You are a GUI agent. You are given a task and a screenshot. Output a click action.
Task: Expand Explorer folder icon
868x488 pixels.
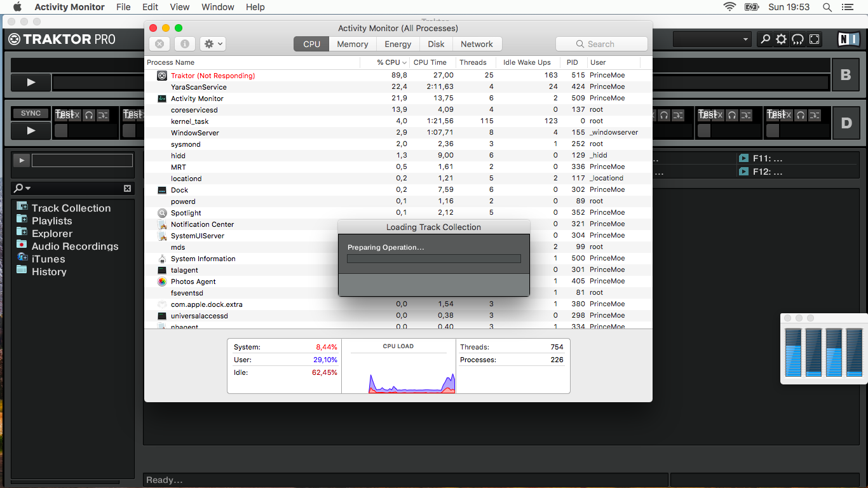point(22,232)
